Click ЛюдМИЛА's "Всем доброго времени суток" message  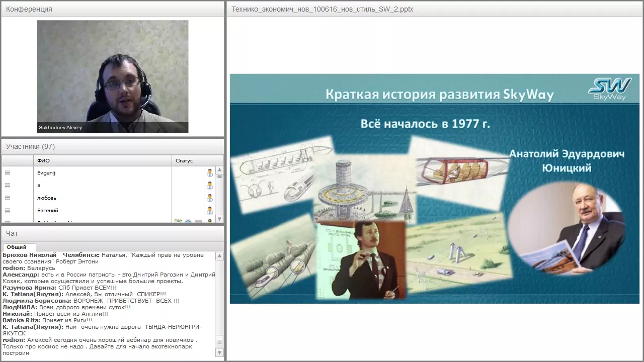pyautogui.click(x=66, y=307)
